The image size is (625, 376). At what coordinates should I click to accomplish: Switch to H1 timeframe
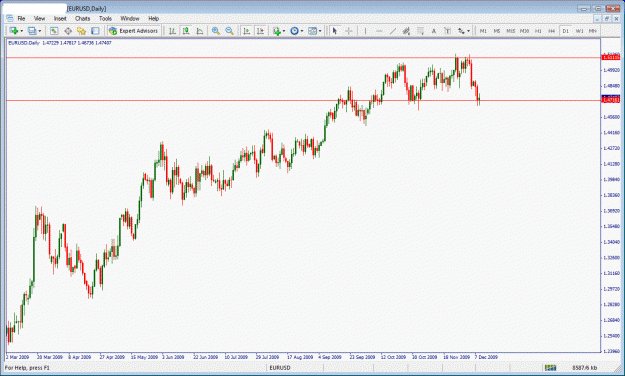point(538,31)
